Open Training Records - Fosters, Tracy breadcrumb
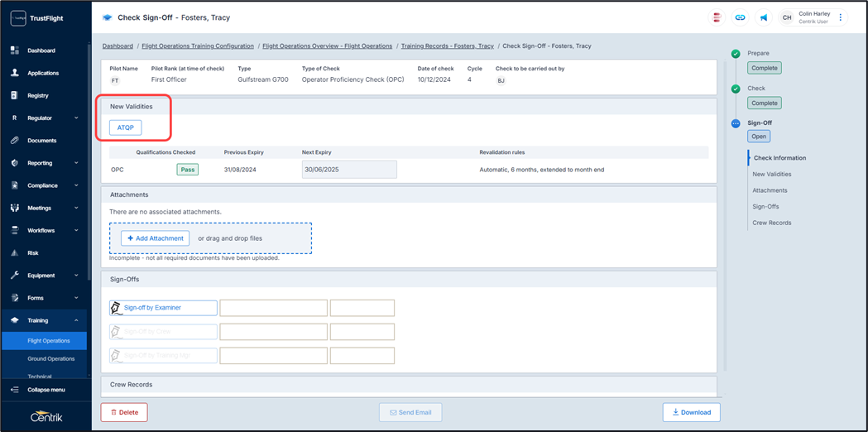 point(447,46)
